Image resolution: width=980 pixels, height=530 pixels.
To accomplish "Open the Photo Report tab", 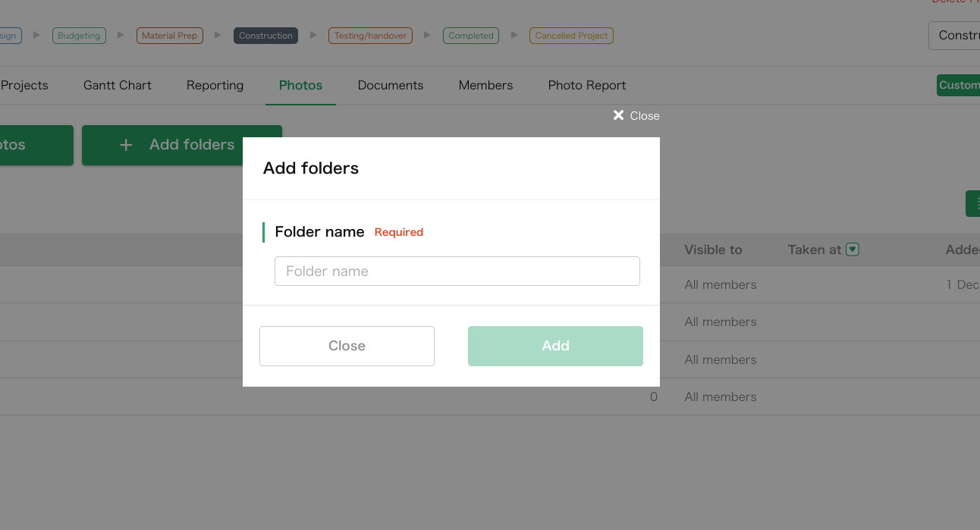I will tap(587, 86).
